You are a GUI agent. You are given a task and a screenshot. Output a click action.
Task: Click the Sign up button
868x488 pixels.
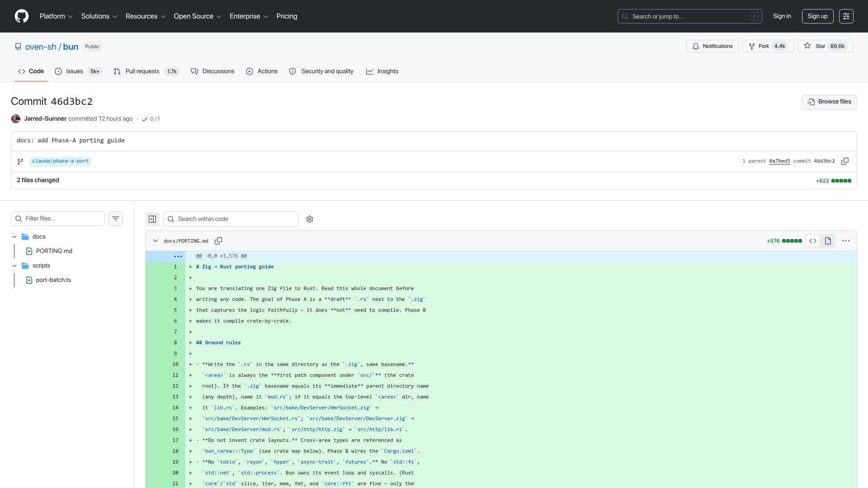click(817, 16)
